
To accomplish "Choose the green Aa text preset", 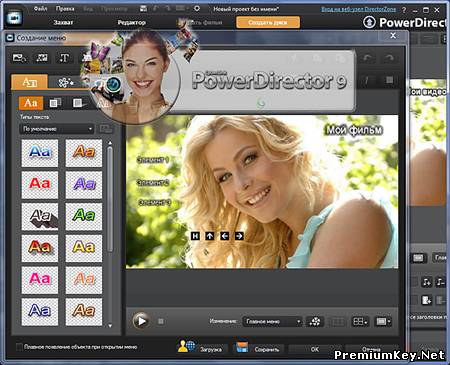I will click(84, 216).
